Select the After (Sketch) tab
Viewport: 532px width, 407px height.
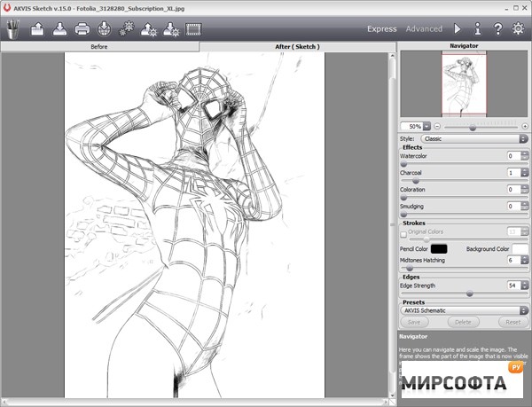297,46
